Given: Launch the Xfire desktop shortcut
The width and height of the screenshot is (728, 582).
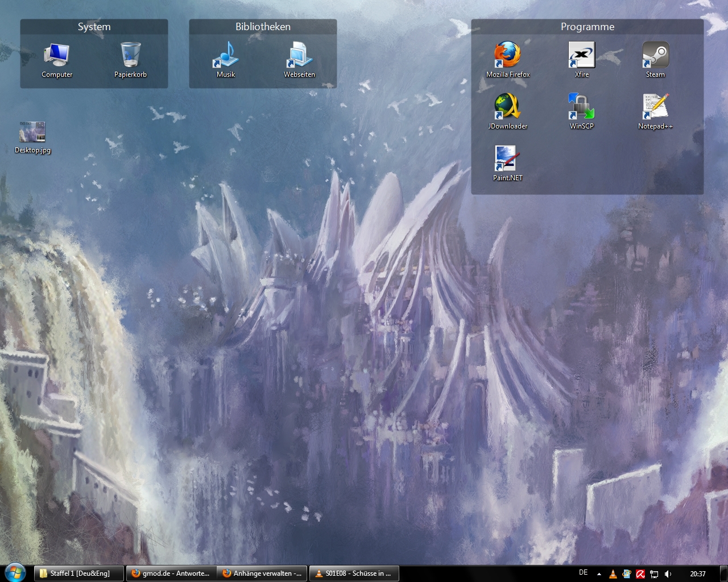Looking at the screenshot, I should (x=581, y=56).
